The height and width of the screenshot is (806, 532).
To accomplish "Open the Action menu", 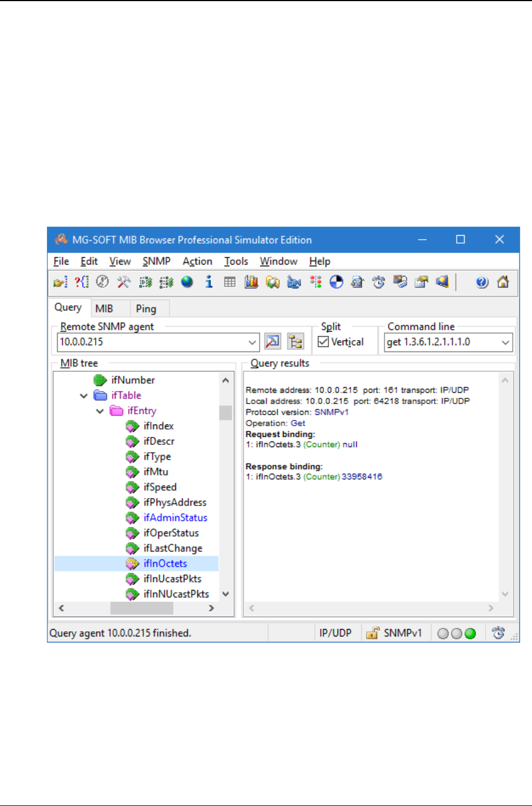I will (x=197, y=261).
